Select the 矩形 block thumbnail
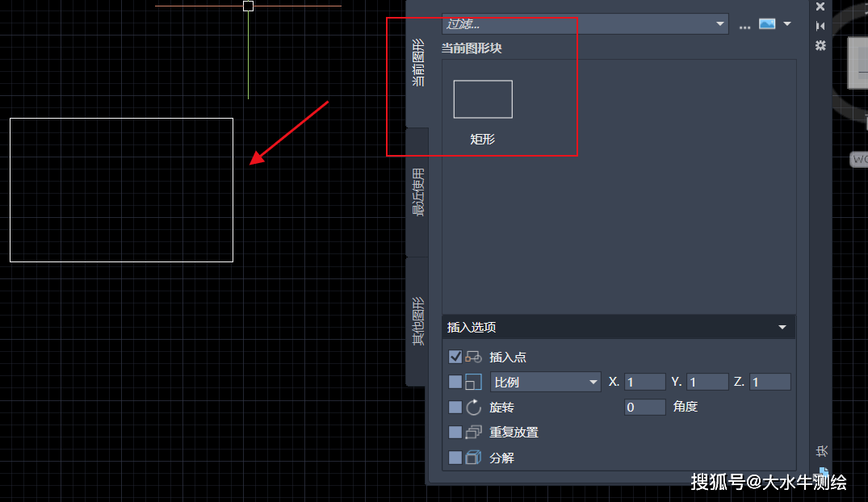The height and width of the screenshot is (502, 868). tap(483, 99)
